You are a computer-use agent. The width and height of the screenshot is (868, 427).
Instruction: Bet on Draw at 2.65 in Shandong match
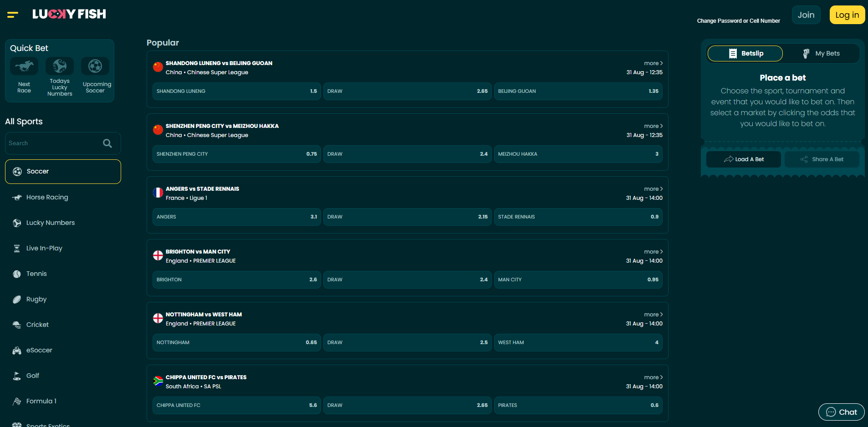tap(408, 91)
